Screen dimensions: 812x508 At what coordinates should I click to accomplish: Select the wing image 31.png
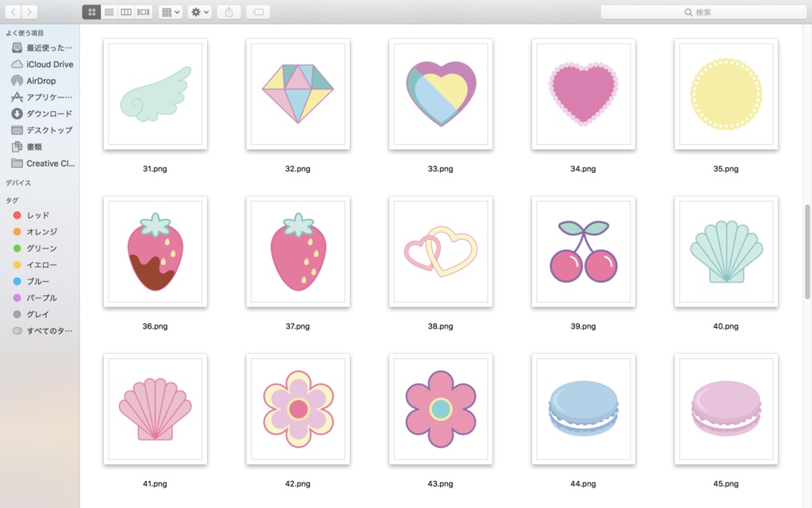point(155,94)
